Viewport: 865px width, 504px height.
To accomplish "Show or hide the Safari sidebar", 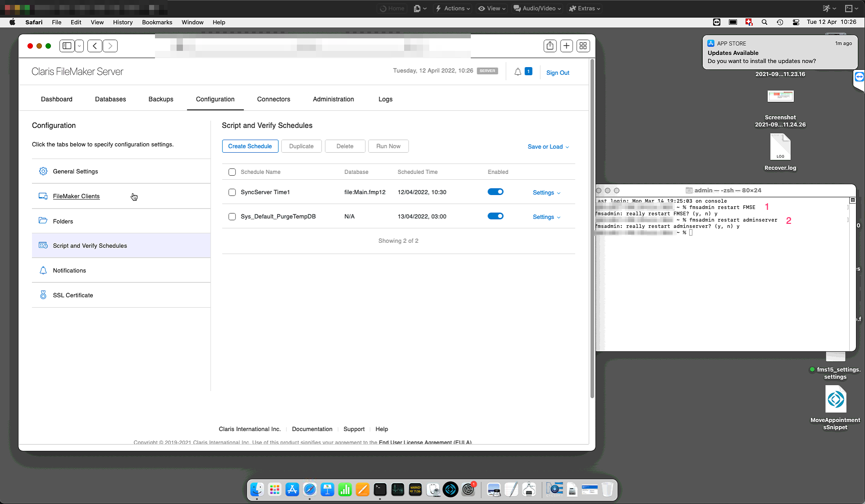I will click(67, 46).
